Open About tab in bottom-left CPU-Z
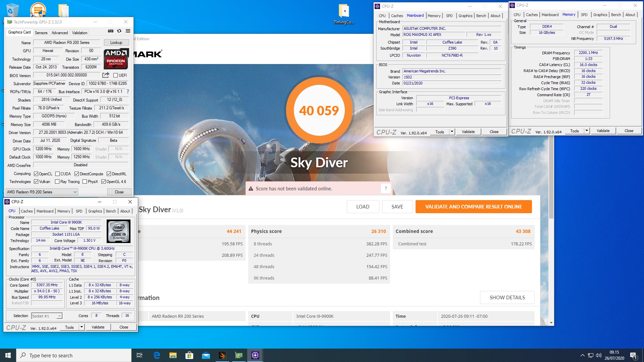 (125, 211)
